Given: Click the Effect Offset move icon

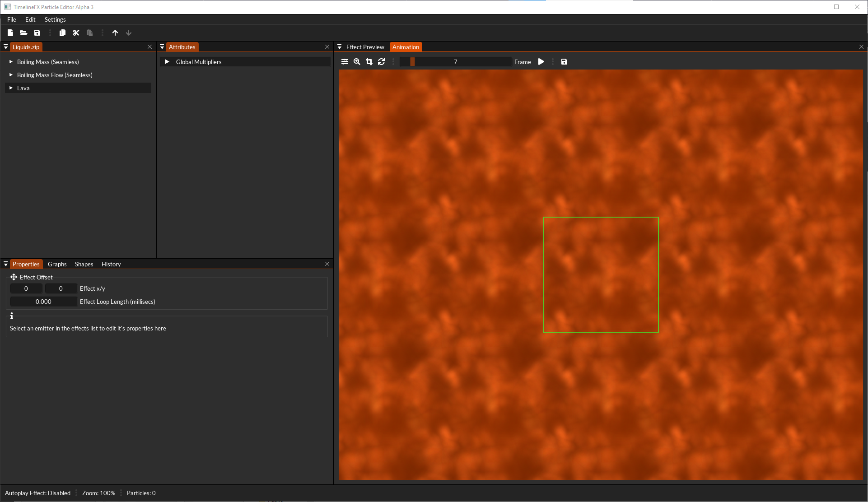Looking at the screenshot, I should tap(14, 277).
